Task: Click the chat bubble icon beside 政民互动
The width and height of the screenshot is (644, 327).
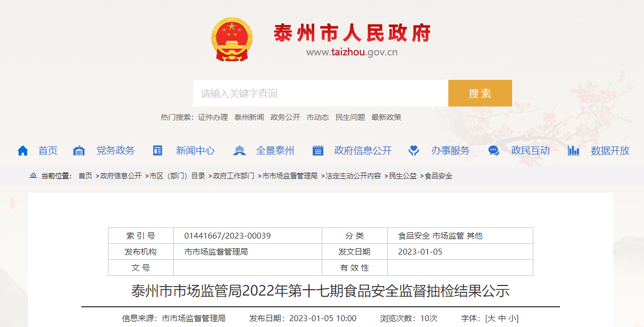Action: coord(494,151)
